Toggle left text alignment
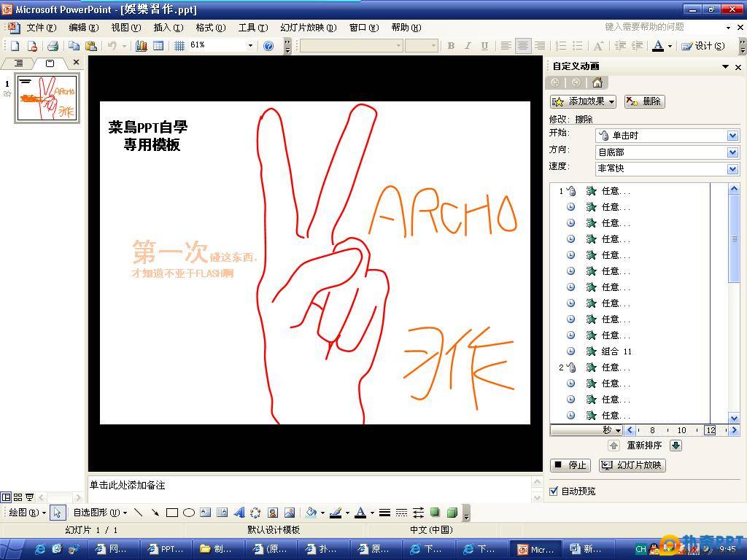The height and width of the screenshot is (560, 747). pyautogui.click(x=506, y=46)
